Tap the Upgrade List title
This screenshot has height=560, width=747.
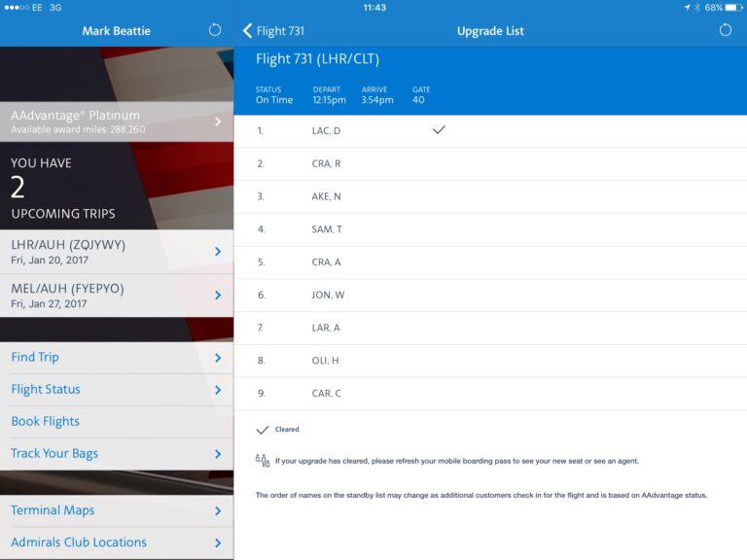click(x=490, y=31)
